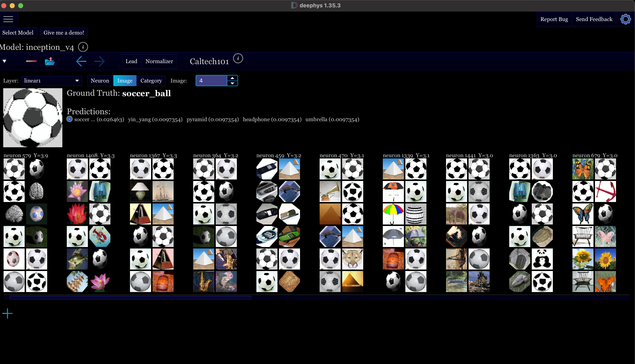Switch to the Neuron view tab
Viewport: 635px width, 364px height.
pyautogui.click(x=100, y=81)
